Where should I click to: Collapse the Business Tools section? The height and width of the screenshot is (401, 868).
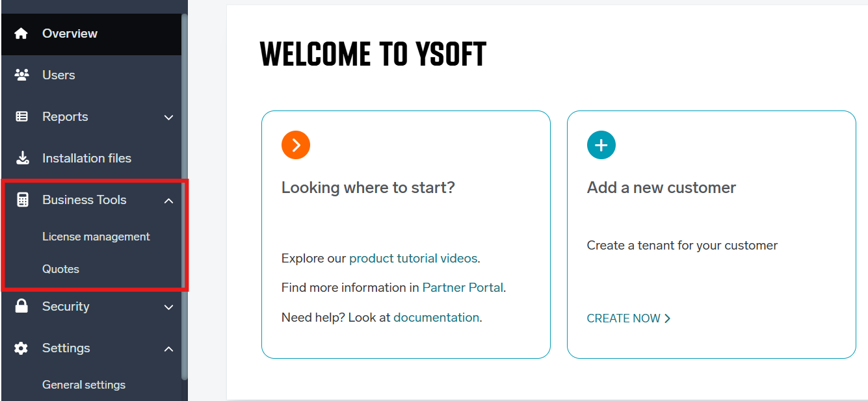pos(169,200)
